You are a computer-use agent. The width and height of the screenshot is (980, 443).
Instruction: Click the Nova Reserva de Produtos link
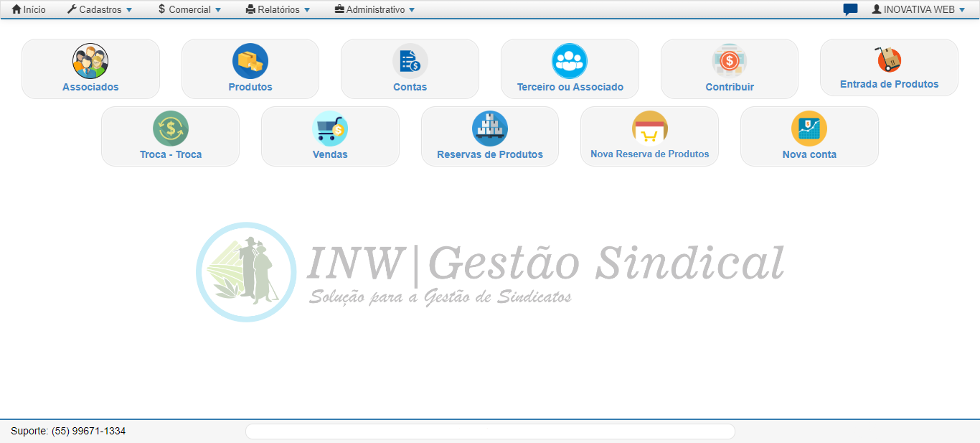point(649,154)
